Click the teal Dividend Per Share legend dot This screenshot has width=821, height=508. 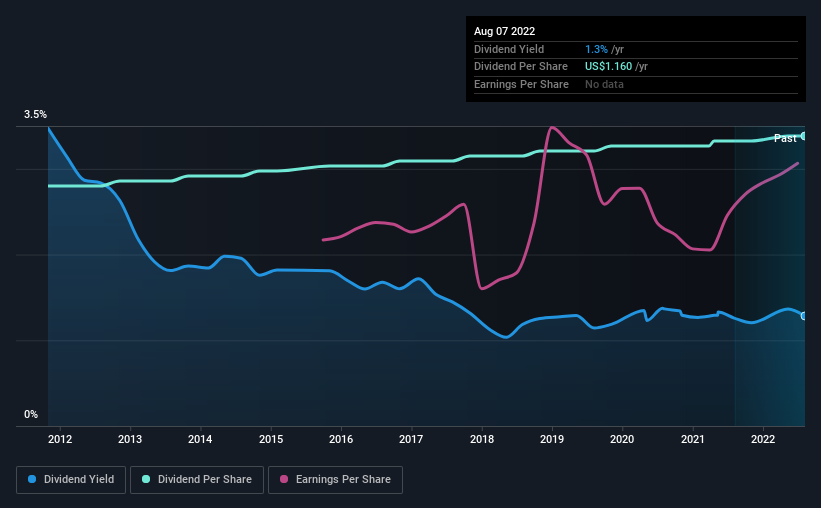pyautogui.click(x=146, y=480)
